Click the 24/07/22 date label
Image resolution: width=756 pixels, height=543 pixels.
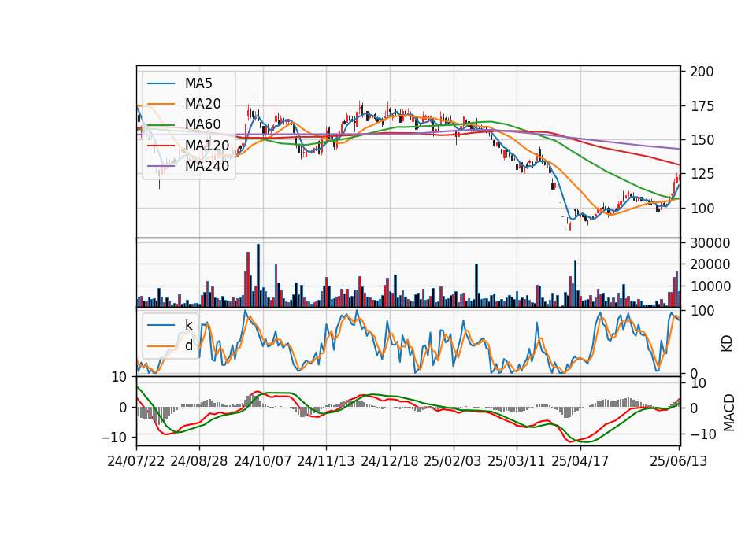pyautogui.click(x=136, y=461)
